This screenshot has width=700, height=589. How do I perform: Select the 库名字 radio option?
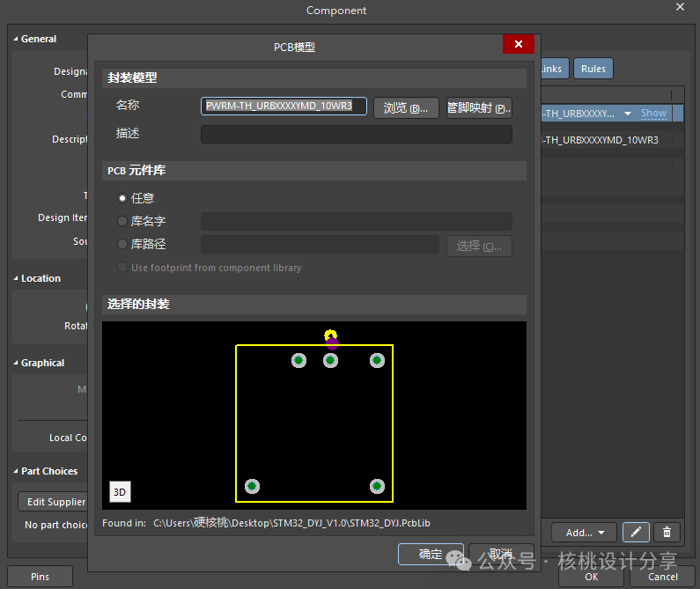coord(122,221)
